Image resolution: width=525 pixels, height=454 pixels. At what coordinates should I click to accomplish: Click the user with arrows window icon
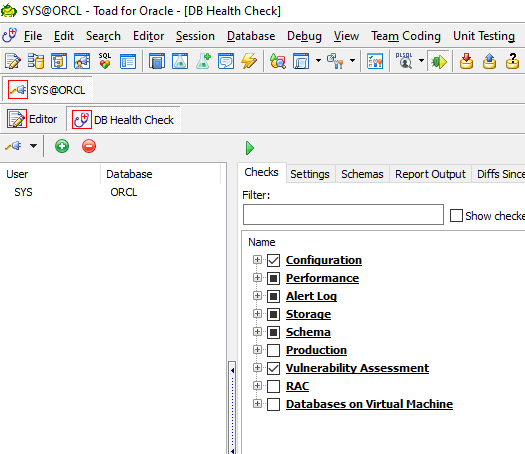pyautogui.click(x=82, y=61)
